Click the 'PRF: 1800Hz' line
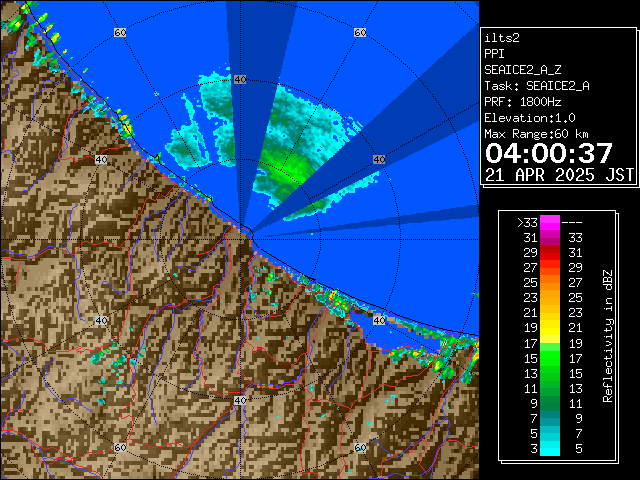Image resolution: width=640 pixels, height=480 pixels. pyautogui.click(x=523, y=102)
